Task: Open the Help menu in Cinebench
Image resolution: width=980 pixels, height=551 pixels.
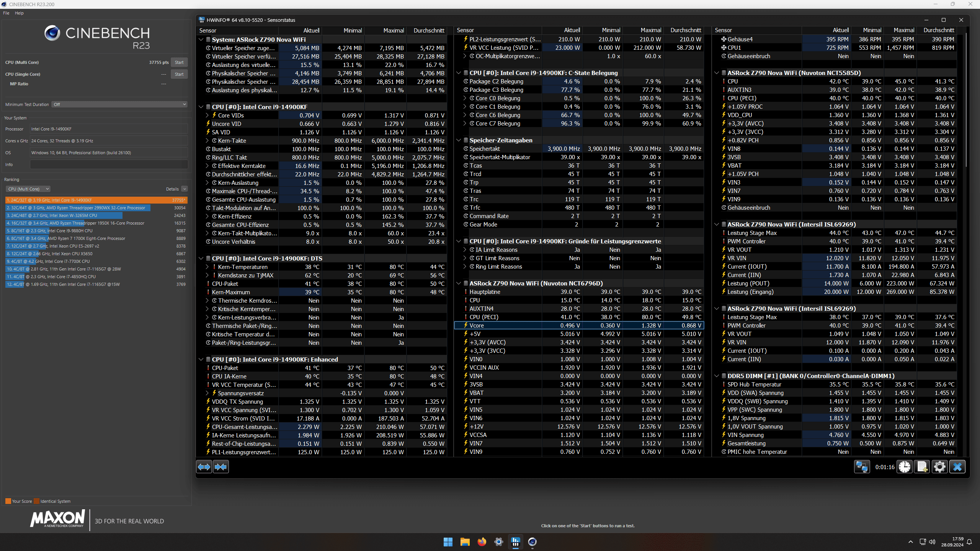Action: click(x=19, y=13)
